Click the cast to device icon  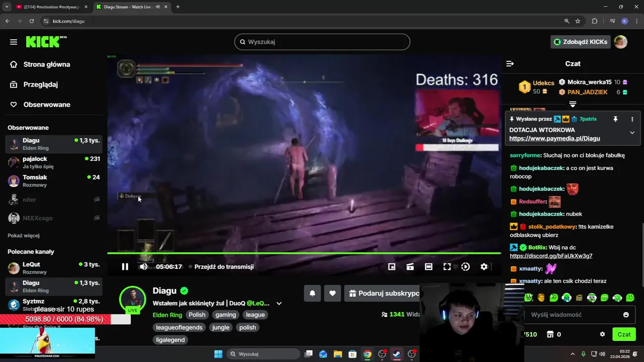click(410, 267)
